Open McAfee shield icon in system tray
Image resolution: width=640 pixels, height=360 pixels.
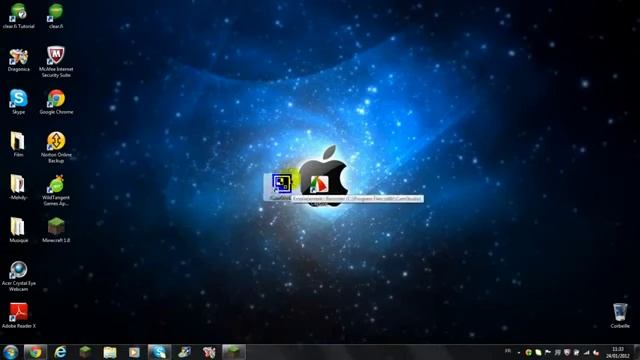pos(567,352)
